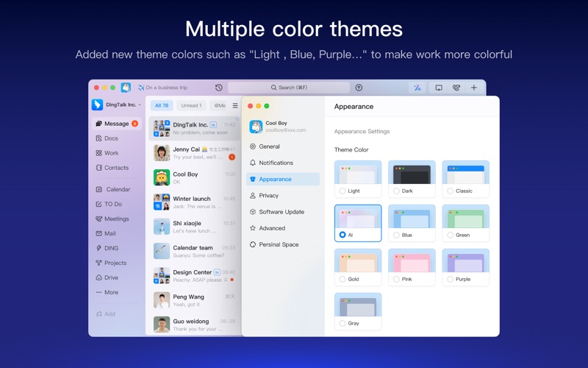Switch to the @Me tab

click(220, 105)
